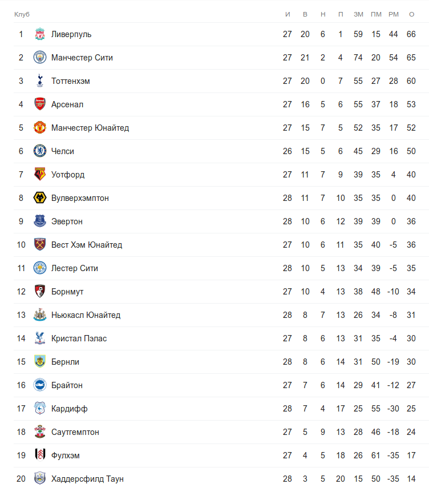
Task: Click the Everton club badge
Action: [39, 221]
